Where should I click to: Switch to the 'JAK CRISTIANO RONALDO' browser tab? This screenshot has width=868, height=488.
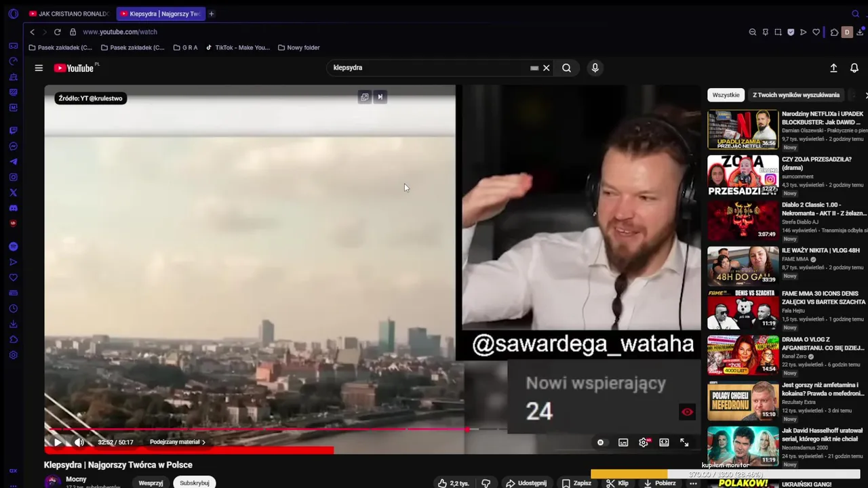tap(68, 14)
